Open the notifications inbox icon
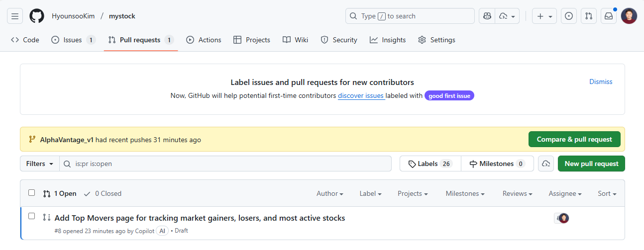The image size is (644, 250). (x=609, y=16)
